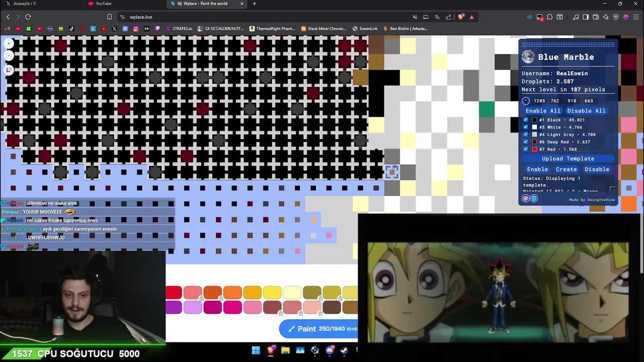Click Enable All colors button
644x362 pixels.
point(543,111)
